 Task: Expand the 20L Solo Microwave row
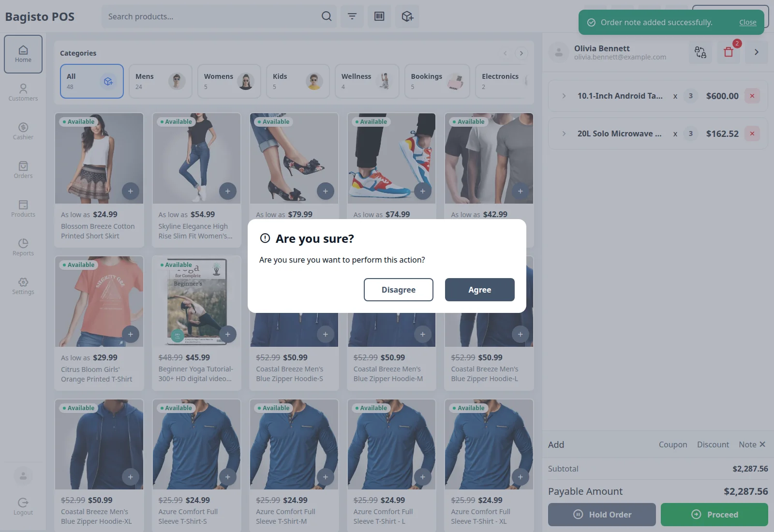point(564,133)
